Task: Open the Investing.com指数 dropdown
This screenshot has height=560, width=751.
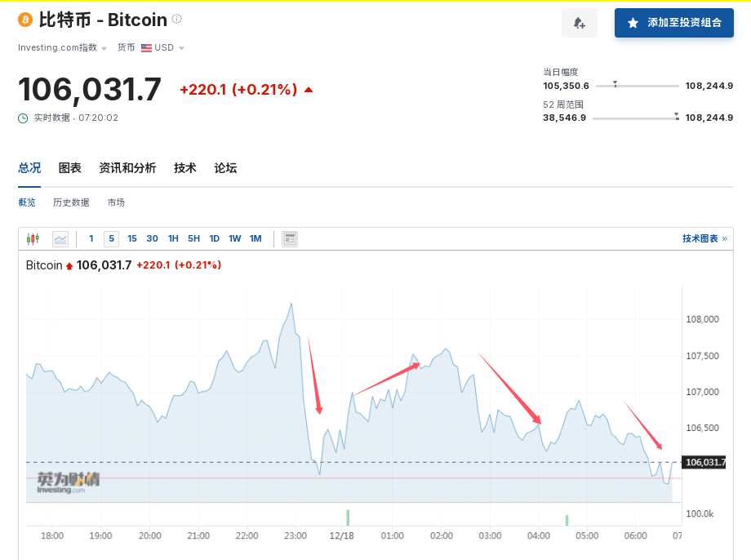Action: click(62, 47)
